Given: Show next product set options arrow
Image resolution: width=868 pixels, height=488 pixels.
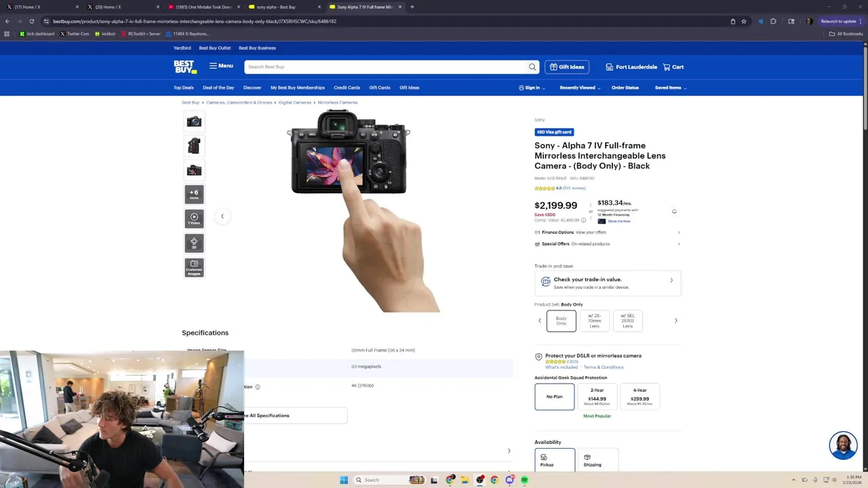Looking at the screenshot, I should 675,321.
